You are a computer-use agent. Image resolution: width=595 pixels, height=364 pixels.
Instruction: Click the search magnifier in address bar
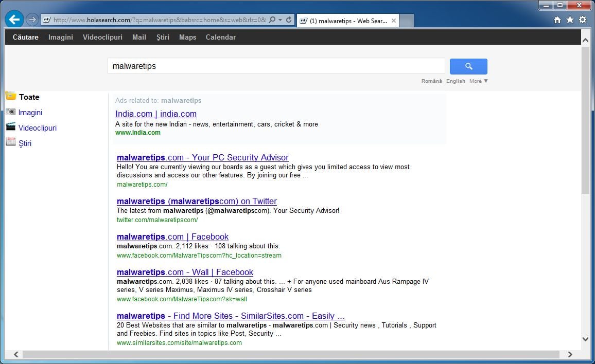pos(272,20)
